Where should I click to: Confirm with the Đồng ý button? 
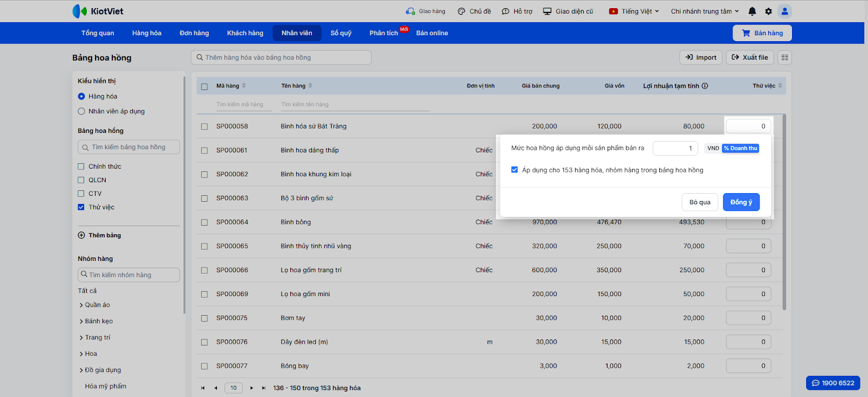[x=741, y=202]
